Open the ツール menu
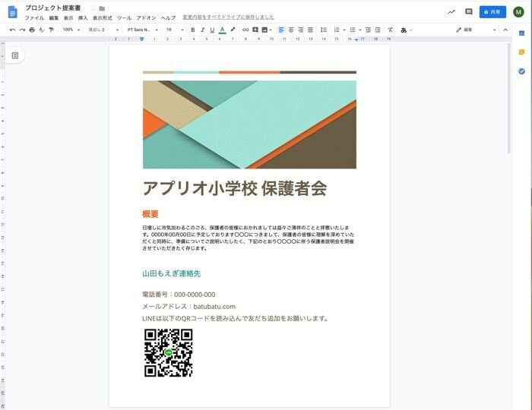The width and height of the screenshot is (532, 410). coord(125,17)
